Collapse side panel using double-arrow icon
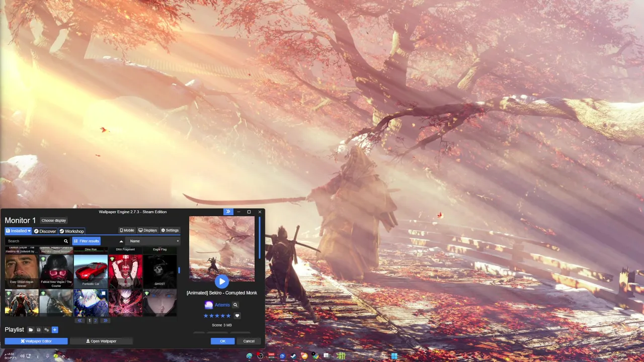644x362 pixels. pos(228,212)
